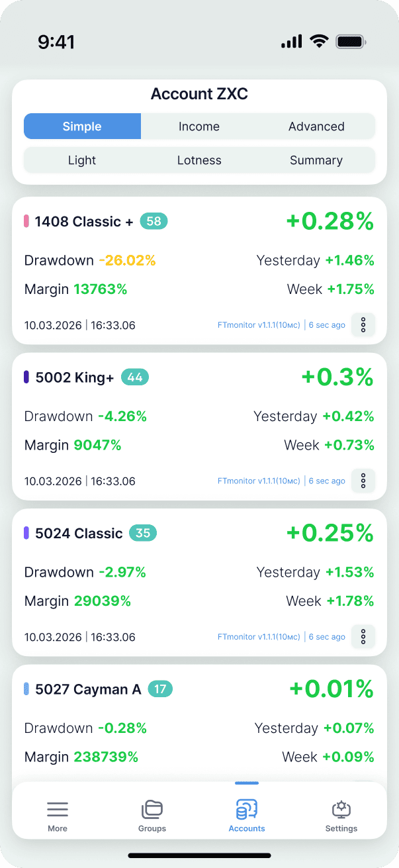
Task: Tap the FTmonitor v1.1.1 link on 5002 card
Action: pos(259,481)
